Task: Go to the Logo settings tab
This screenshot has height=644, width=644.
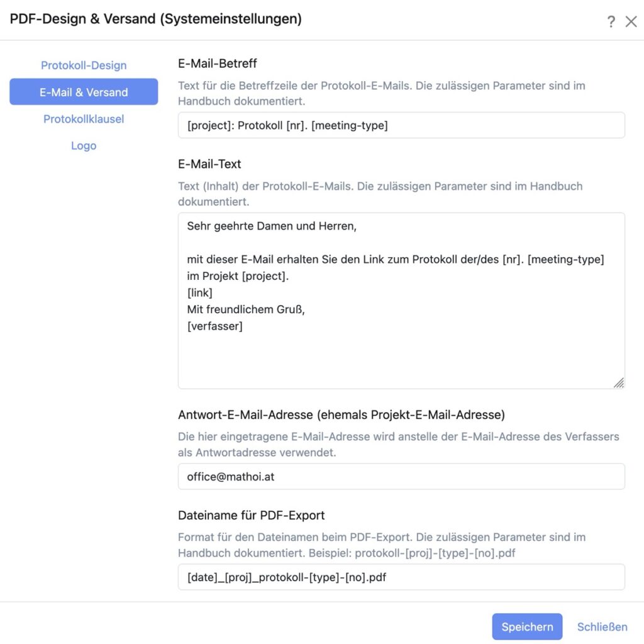Action: pyautogui.click(x=84, y=146)
